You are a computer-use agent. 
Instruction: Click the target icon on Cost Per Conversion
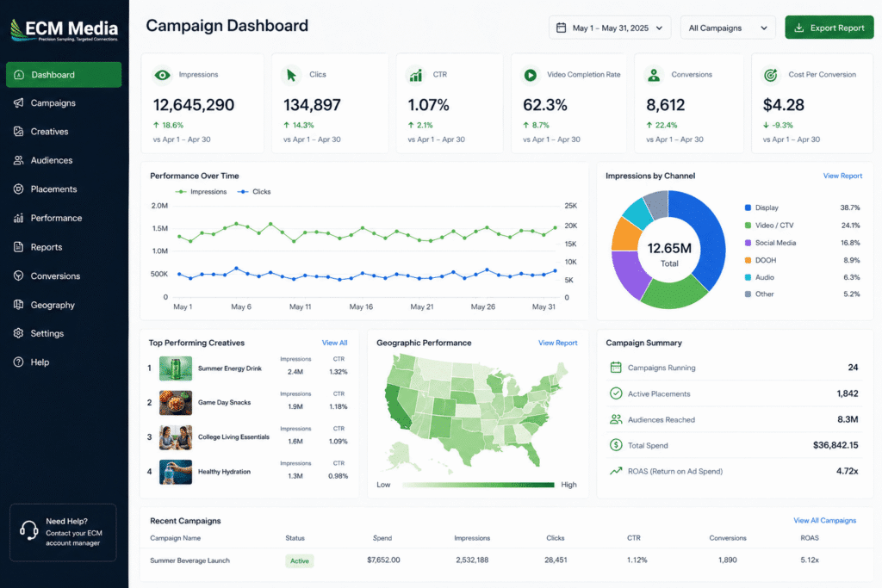[x=771, y=75]
